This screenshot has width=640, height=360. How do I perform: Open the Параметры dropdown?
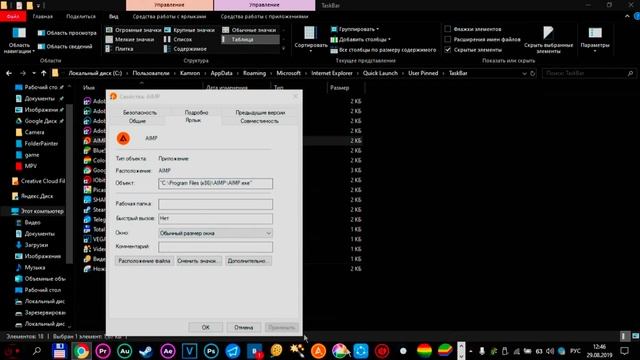(595, 40)
